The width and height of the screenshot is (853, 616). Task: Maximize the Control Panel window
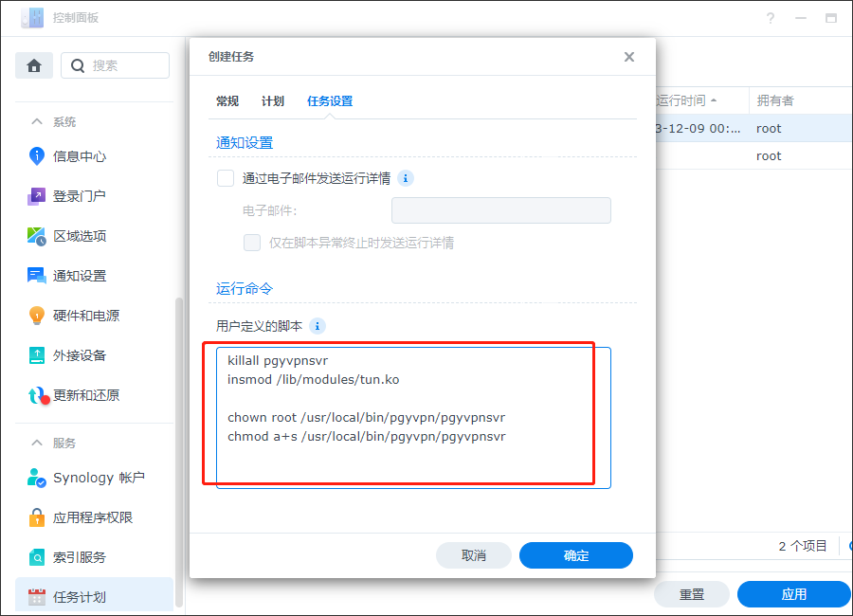click(831, 19)
